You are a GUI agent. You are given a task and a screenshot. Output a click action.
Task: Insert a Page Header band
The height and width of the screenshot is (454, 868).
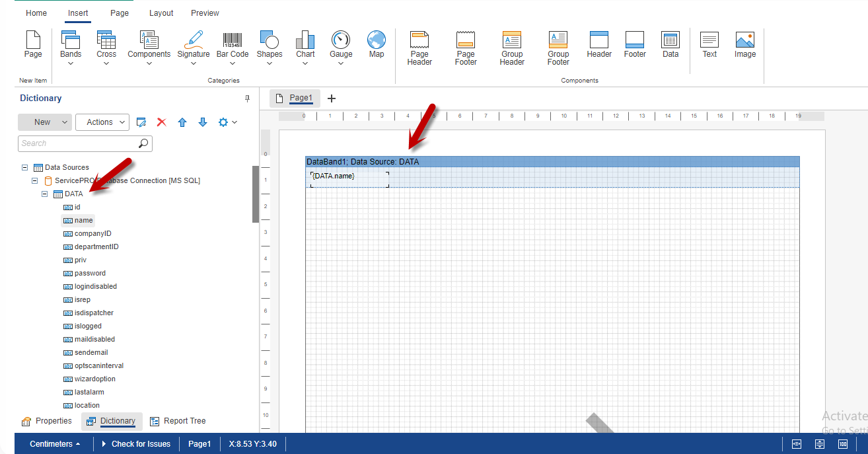coord(419,48)
